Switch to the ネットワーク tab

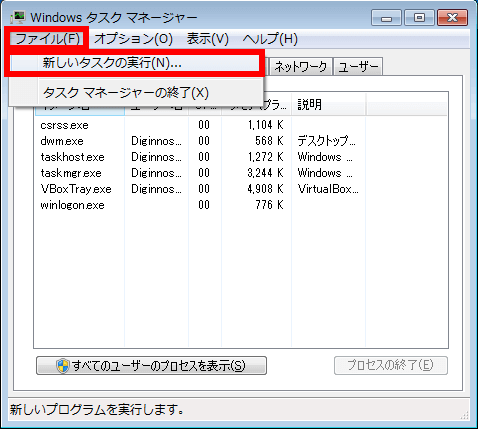301,67
